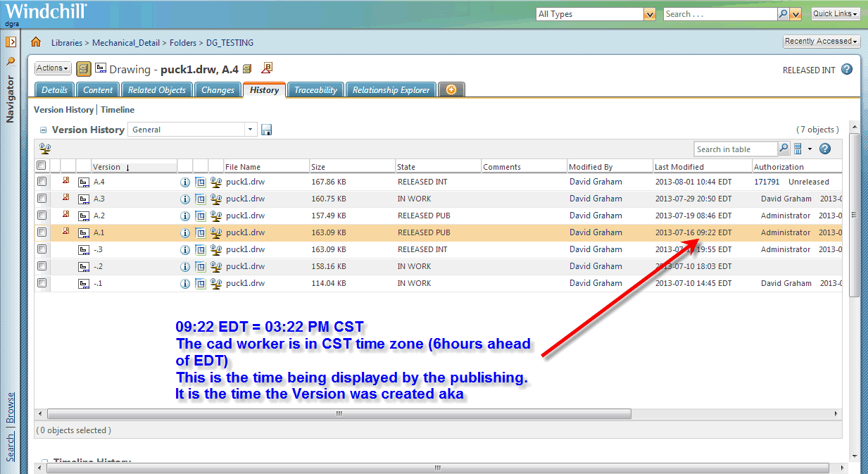The image size is (868, 474).
Task: Click the bottom page horizontal scrollbar
Action: pyautogui.click(x=436, y=468)
